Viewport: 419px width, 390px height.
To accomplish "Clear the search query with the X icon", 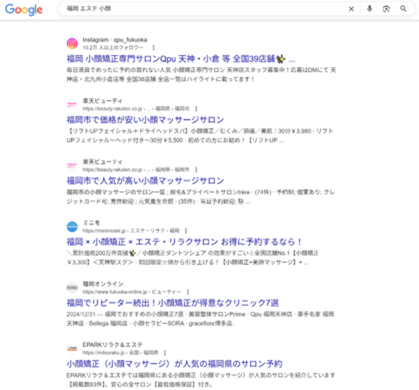I will 351,9.
